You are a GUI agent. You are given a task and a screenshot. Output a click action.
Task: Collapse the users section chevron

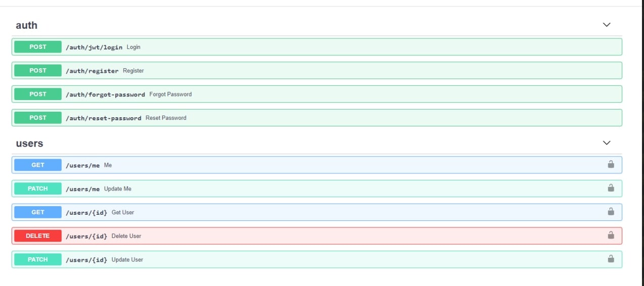pyautogui.click(x=607, y=143)
